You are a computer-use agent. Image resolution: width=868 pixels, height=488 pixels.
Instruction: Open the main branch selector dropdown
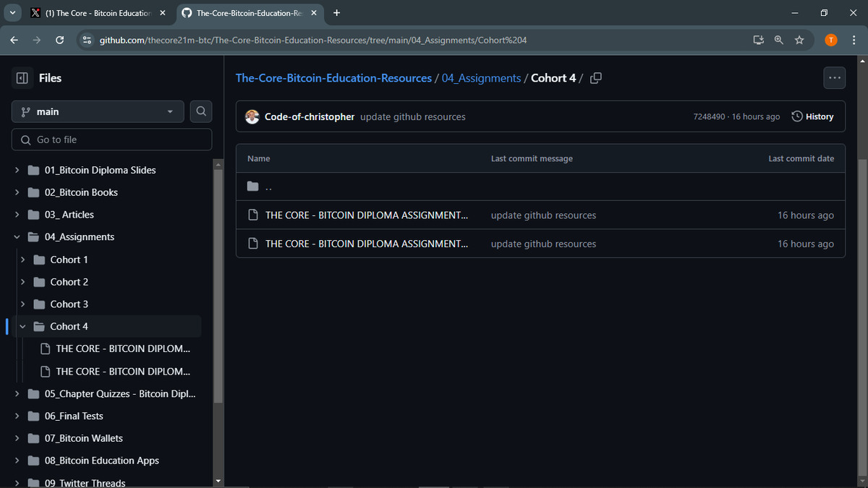[98, 112]
